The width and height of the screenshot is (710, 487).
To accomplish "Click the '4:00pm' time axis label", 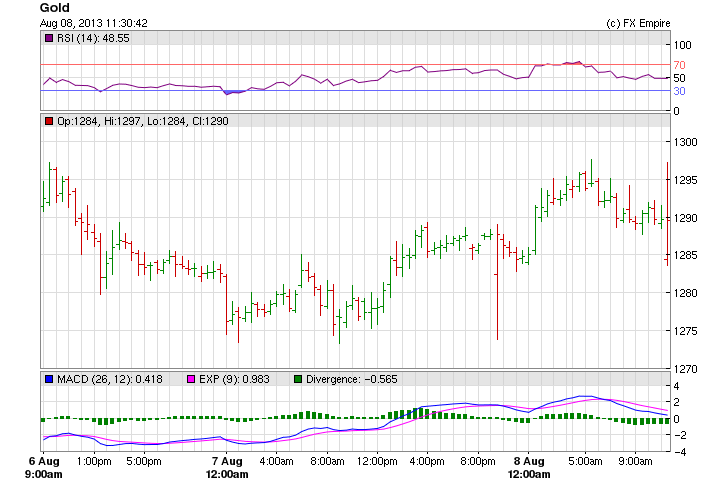I will 427,462.
